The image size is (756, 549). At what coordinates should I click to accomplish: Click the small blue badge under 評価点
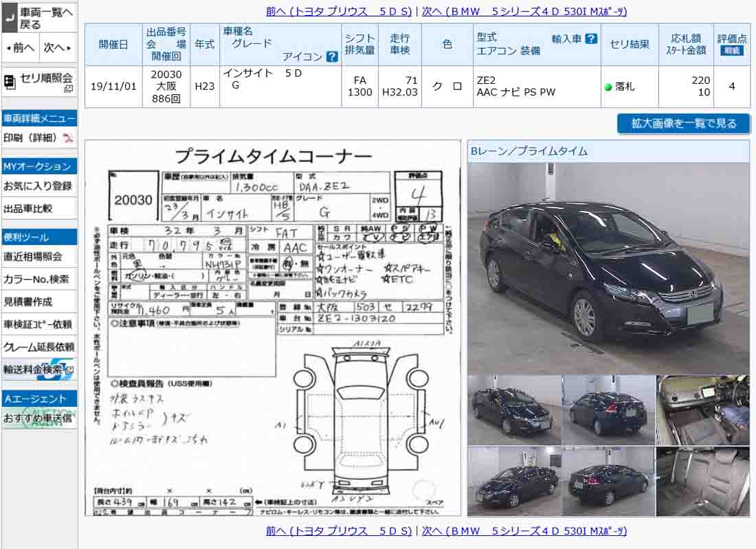(x=731, y=50)
